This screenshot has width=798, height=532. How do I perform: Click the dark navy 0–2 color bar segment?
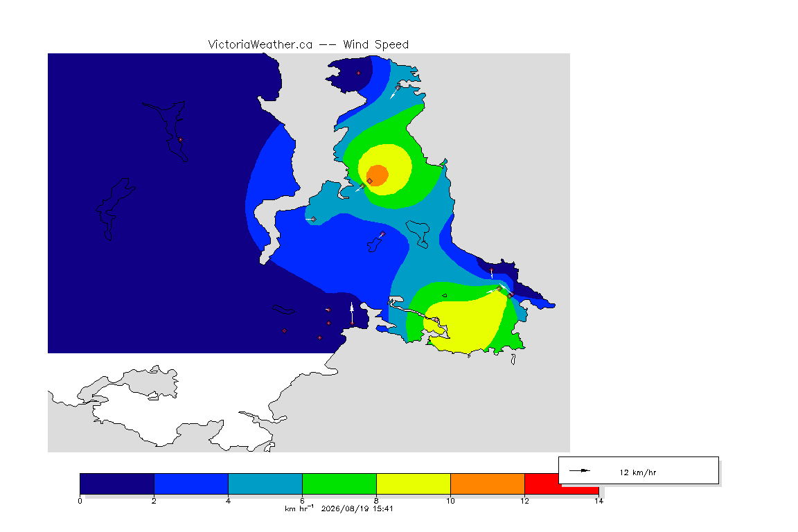coord(117,484)
